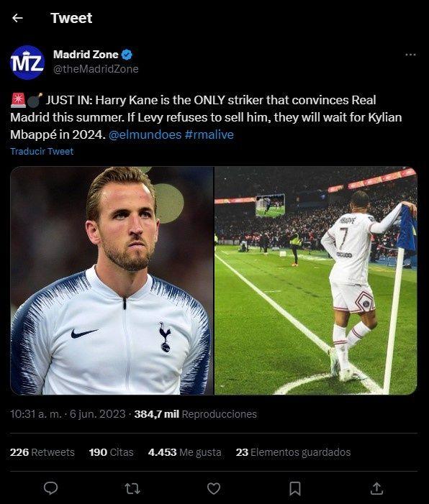Click Traducir Tweet link

click(x=42, y=152)
